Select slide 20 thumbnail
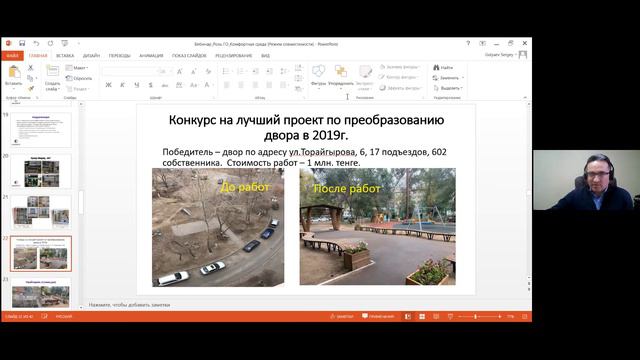Image resolution: width=640 pixels, height=360 pixels. [41, 171]
